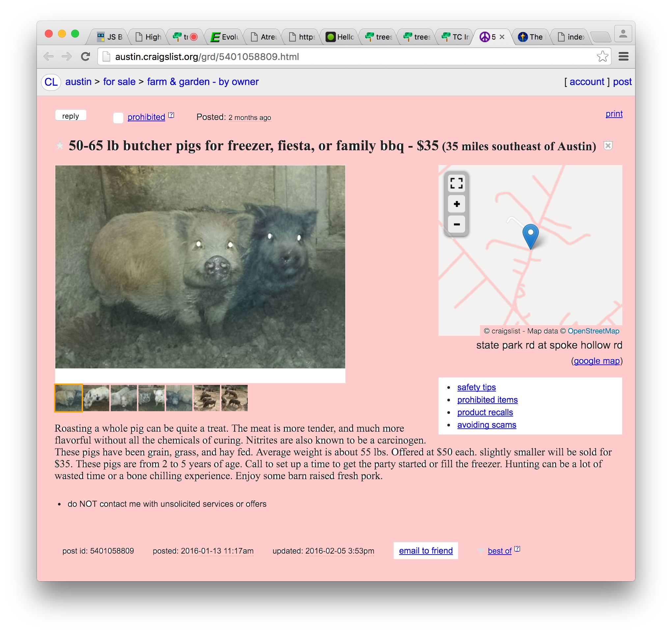The height and width of the screenshot is (634, 672).
Task: Toggle the map fullscreen icon
Action: (456, 183)
